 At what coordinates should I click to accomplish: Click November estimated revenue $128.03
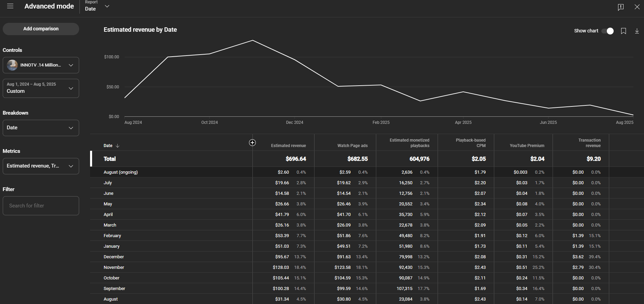pyautogui.click(x=281, y=267)
